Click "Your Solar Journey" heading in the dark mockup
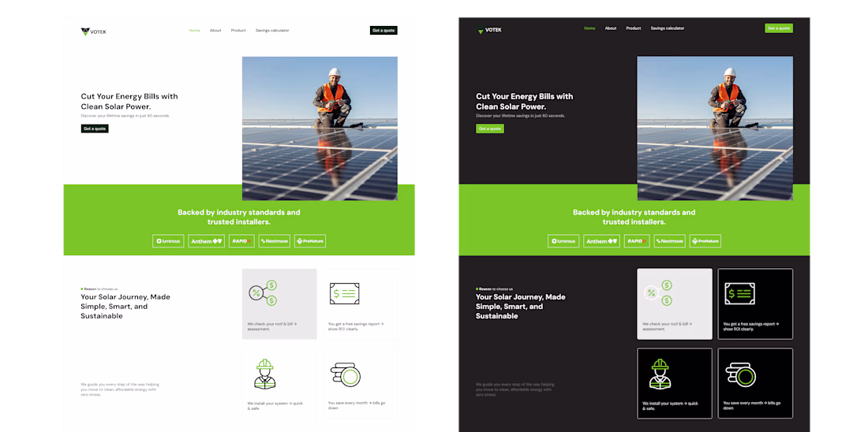Screen dimensions: 868x432 521,307
